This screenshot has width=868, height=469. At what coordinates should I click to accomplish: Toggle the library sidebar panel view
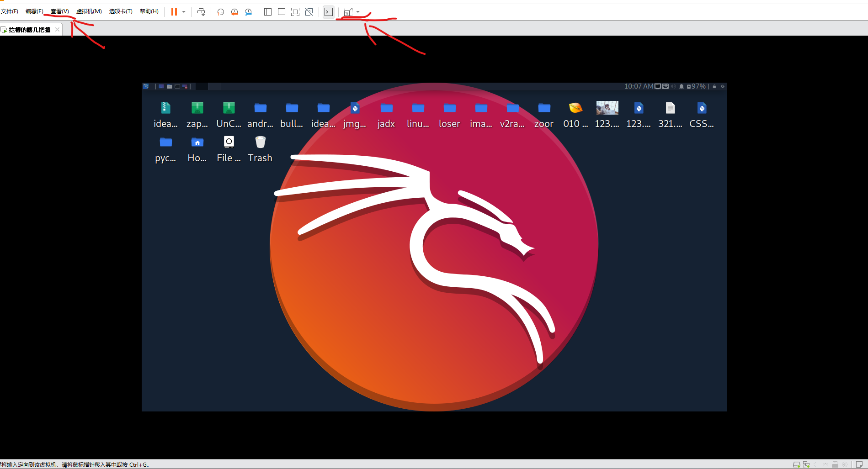point(268,12)
